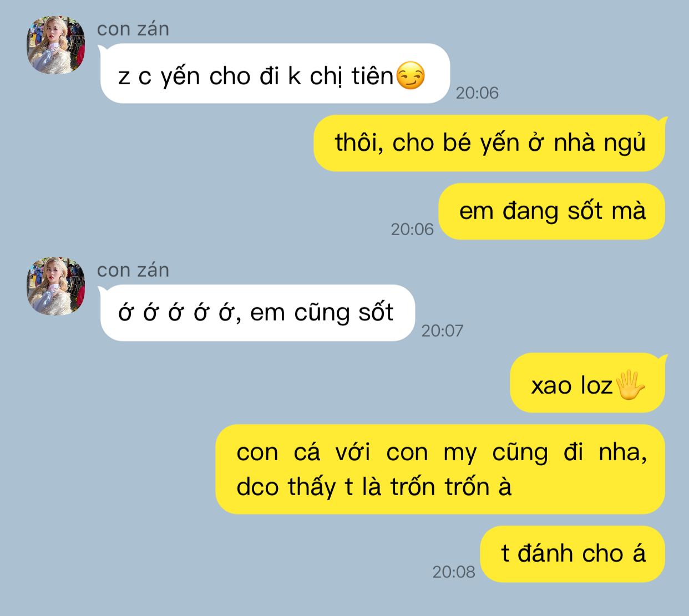Click the first 'con zán' sender name
689x616 pixels.
click(133, 29)
